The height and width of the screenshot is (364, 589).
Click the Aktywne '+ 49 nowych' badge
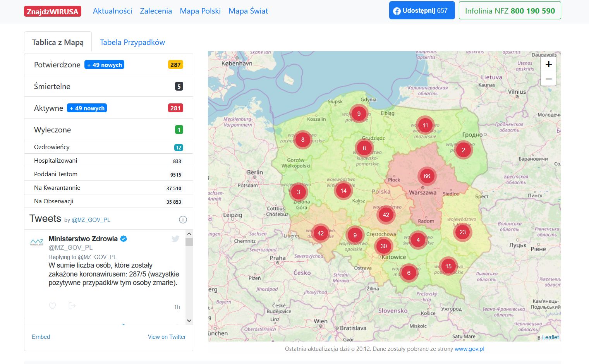click(87, 108)
